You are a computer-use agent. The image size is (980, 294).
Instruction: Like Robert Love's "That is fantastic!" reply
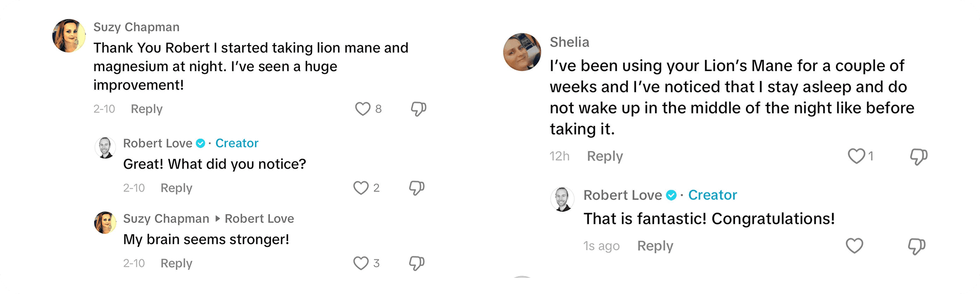tap(855, 246)
